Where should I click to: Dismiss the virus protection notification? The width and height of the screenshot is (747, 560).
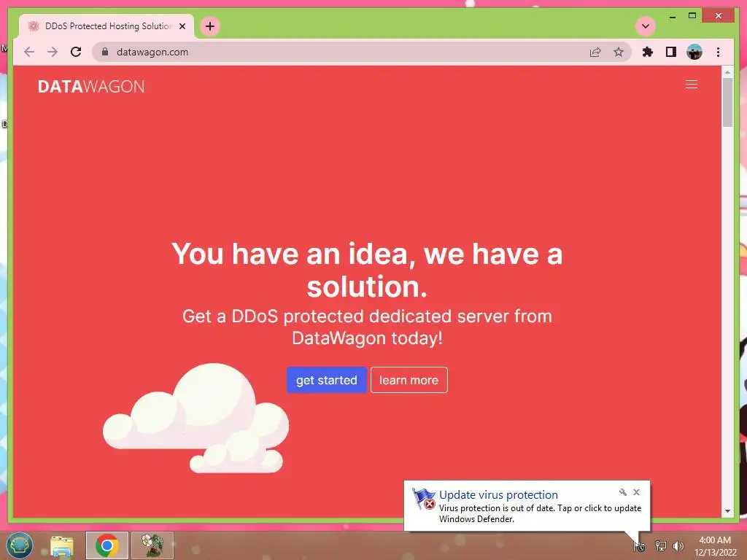tap(636, 492)
